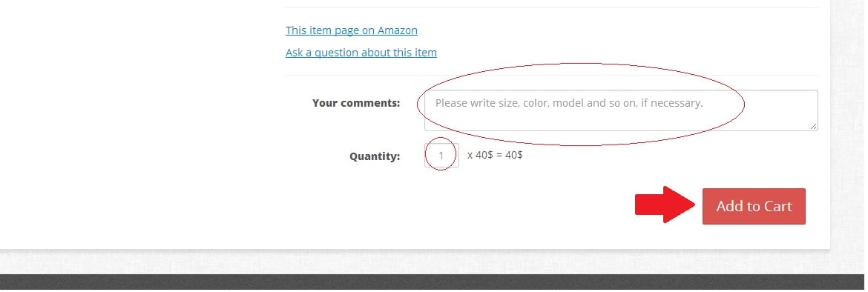Focus the Your comments text area
Screen dimensions: 868x292
click(x=621, y=110)
